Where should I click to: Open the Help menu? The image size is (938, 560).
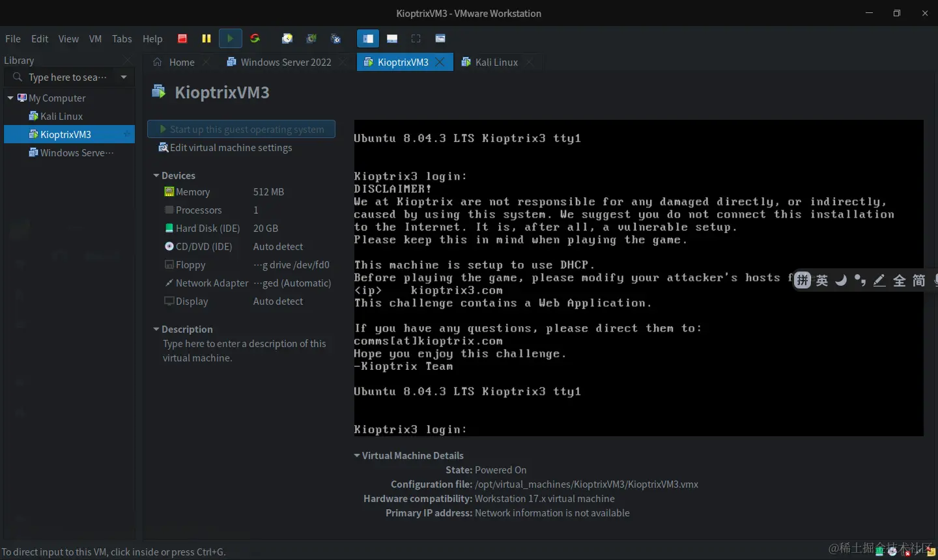click(152, 38)
